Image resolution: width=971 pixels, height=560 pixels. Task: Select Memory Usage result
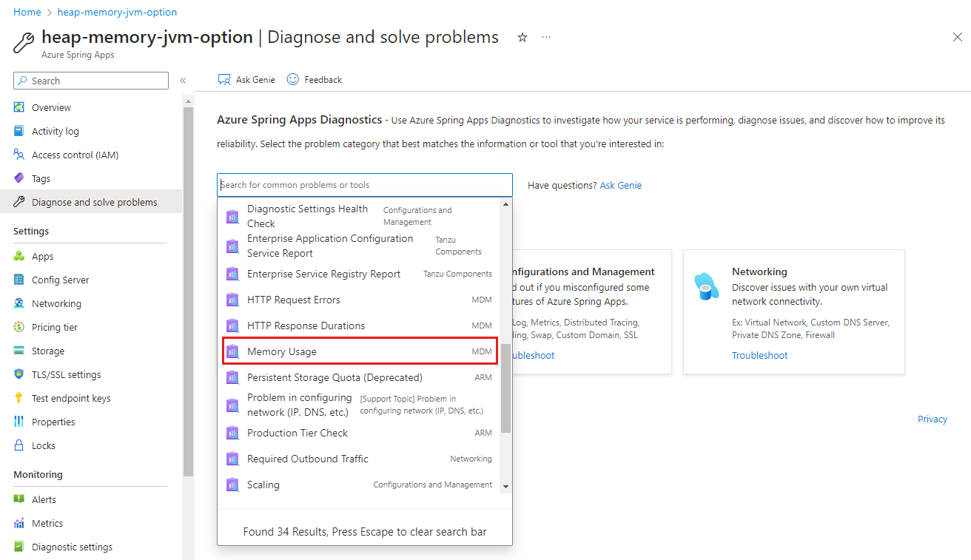coord(360,351)
